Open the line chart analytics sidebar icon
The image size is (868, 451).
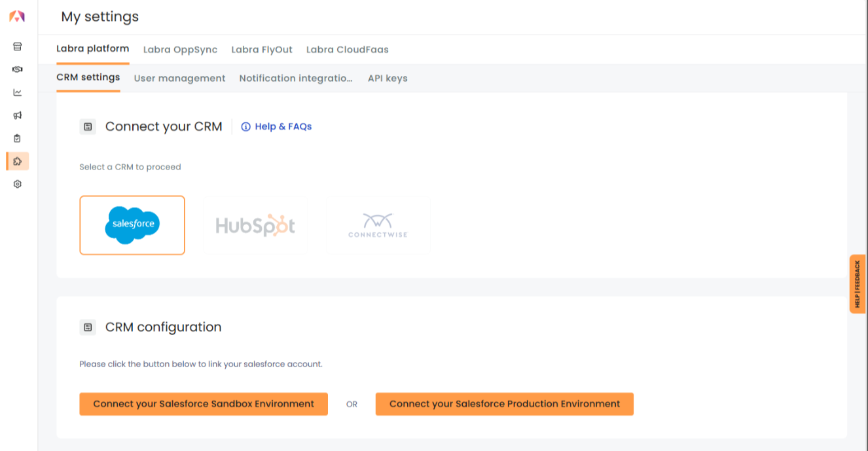[18, 92]
